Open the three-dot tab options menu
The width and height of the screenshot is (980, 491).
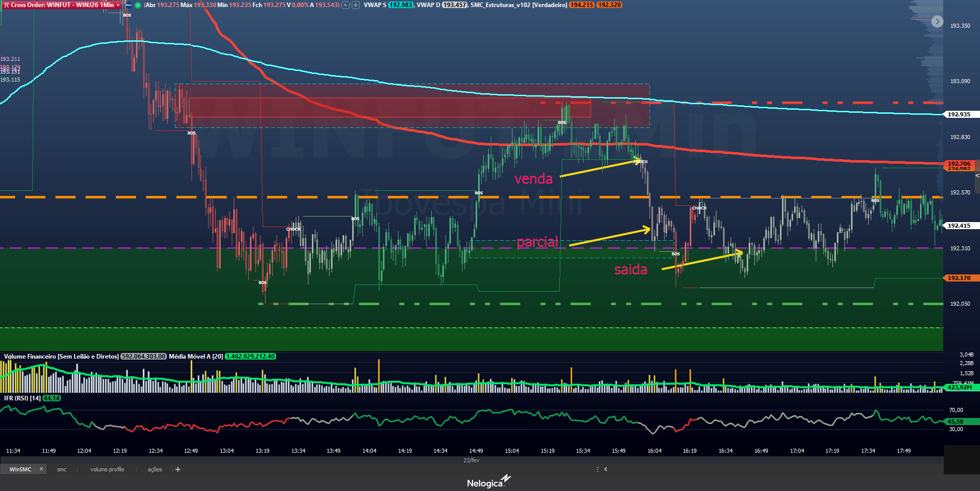pyautogui.click(x=598, y=469)
